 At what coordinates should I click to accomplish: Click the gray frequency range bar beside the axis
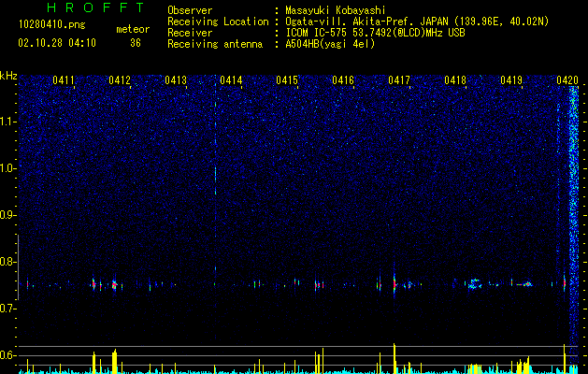pyautogui.click(x=18, y=267)
